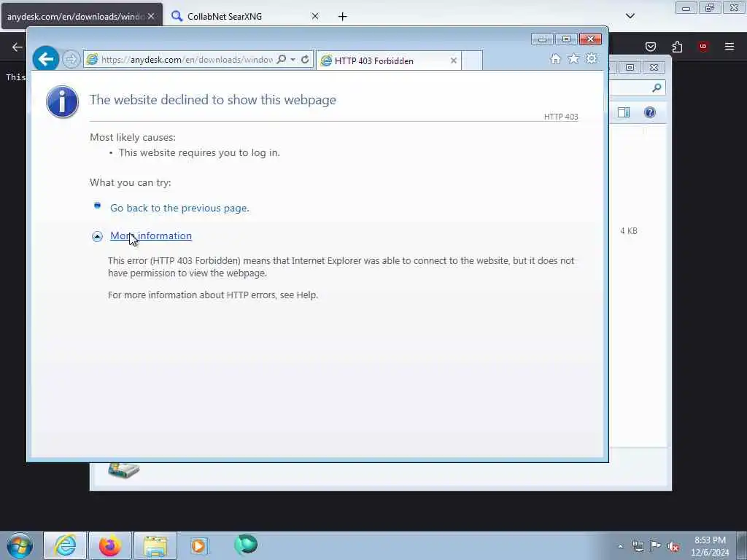Open IE Favorites star icon
The image size is (747, 560).
573,58
